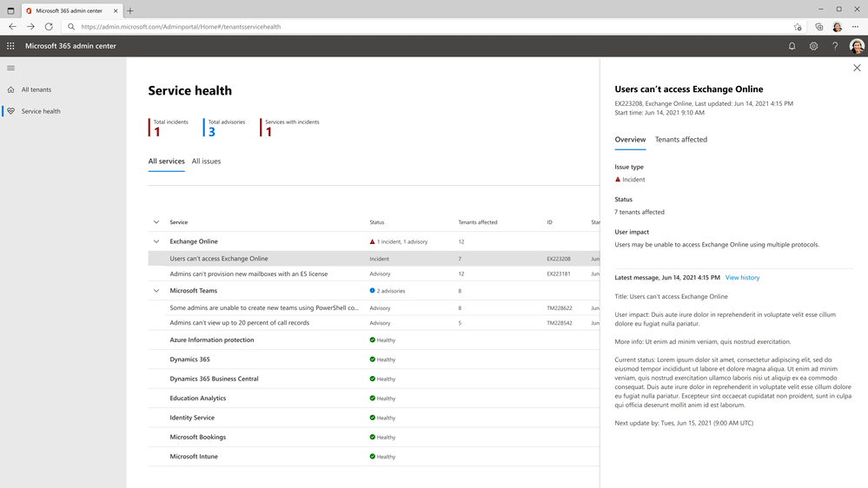This screenshot has height=488, width=868.
Task: Click the Service health heart icon
Action: pos(10,111)
